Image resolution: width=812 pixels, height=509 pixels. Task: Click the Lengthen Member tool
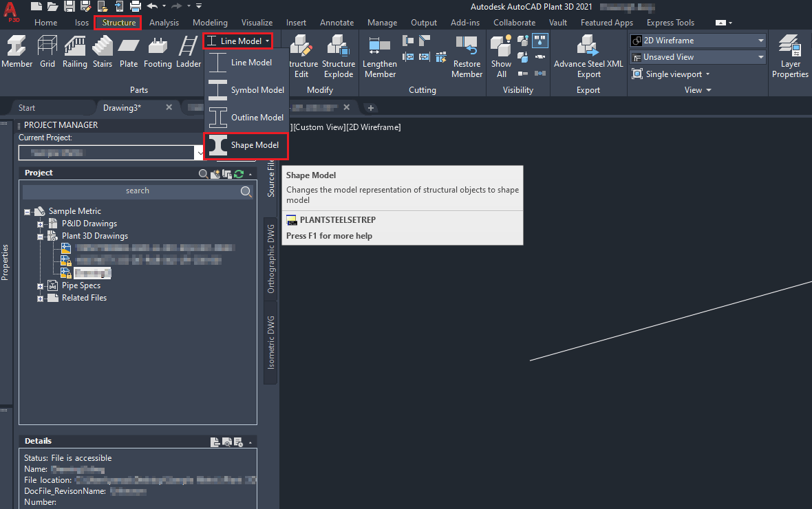coord(380,56)
